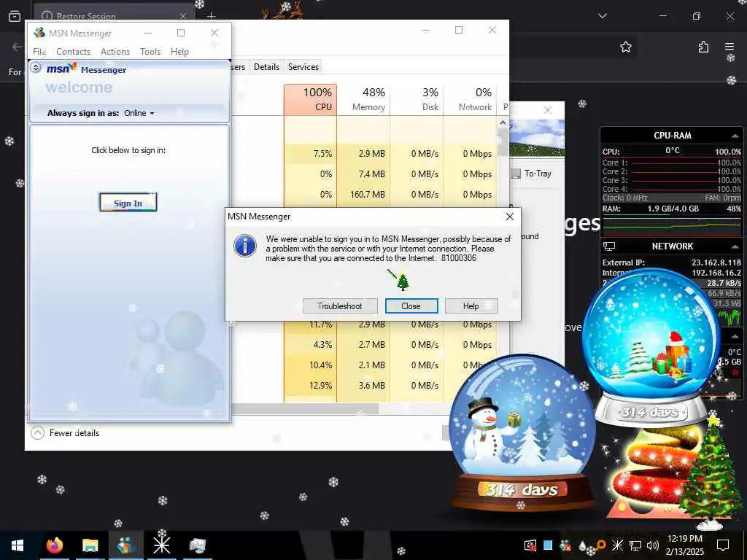The width and height of the screenshot is (747, 560).
Task: Open a new browser tab with the plus icon
Action: [x=211, y=16]
